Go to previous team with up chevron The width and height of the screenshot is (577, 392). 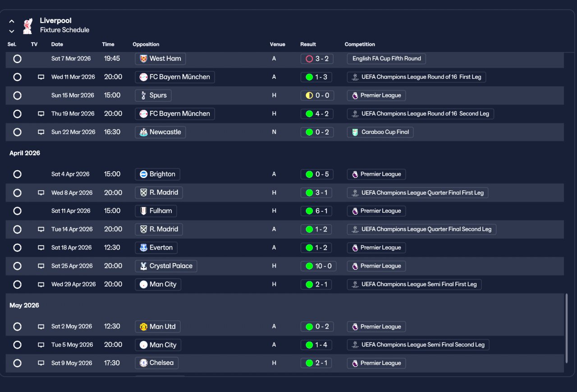12,21
